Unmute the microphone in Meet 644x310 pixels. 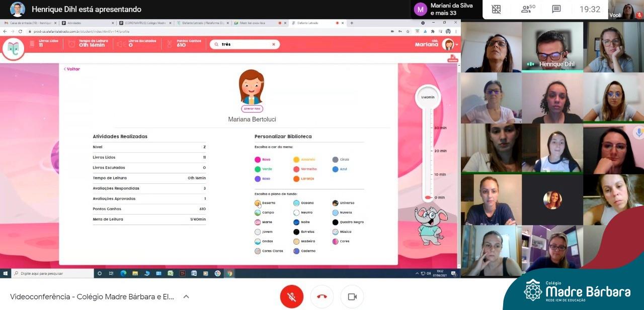click(291, 296)
